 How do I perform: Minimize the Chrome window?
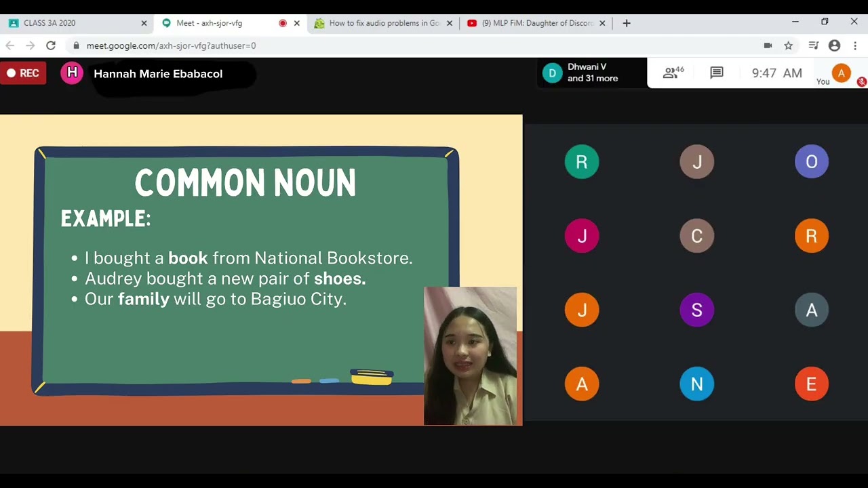[795, 22]
